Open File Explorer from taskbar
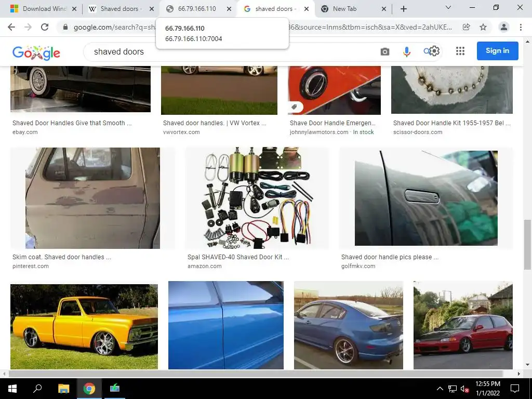The image size is (532, 399). tap(63, 389)
